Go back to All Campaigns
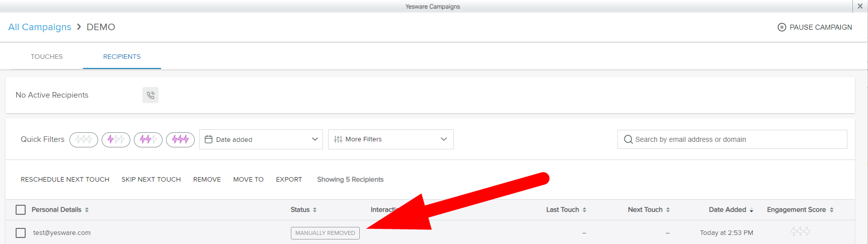The width and height of the screenshot is (868, 244). click(x=40, y=27)
